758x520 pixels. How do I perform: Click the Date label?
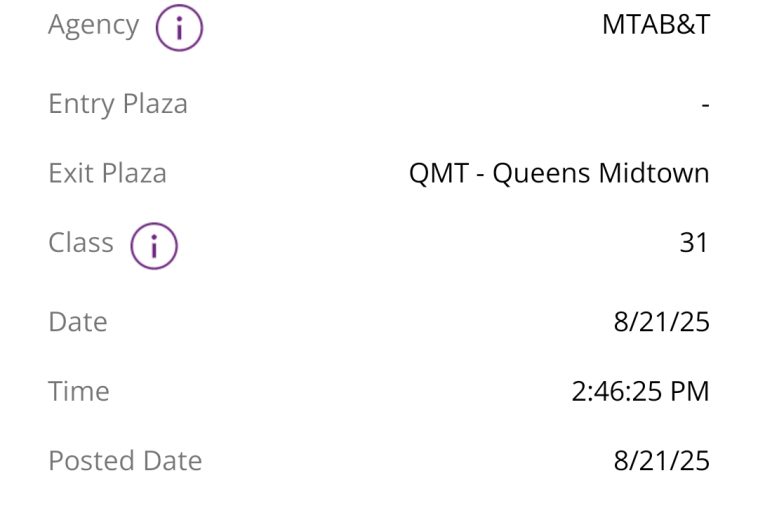coord(77,322)
